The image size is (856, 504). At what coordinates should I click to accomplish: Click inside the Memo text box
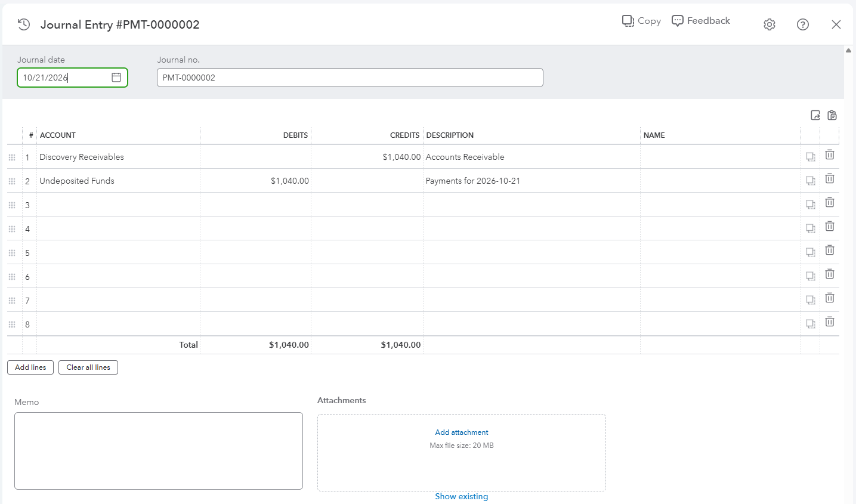click(159, 451)
